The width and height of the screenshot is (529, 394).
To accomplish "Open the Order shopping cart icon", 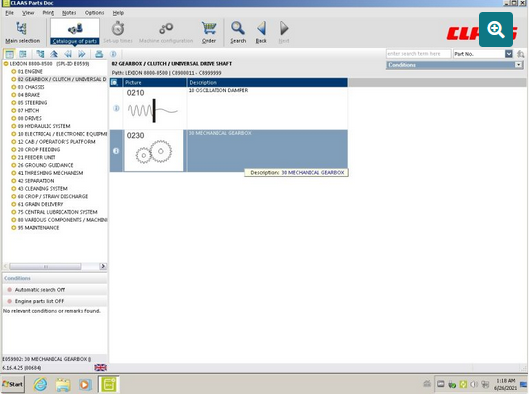I will [209, 32].
